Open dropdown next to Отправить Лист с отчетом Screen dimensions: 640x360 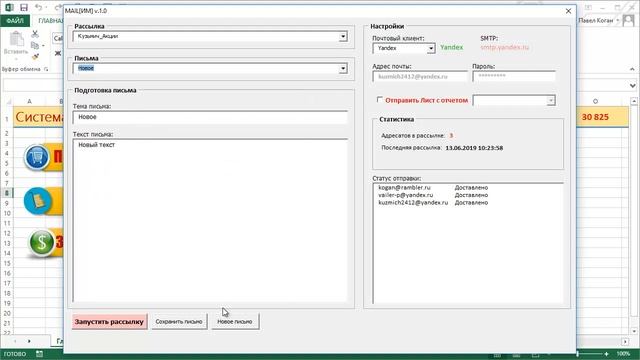point(551,100)
